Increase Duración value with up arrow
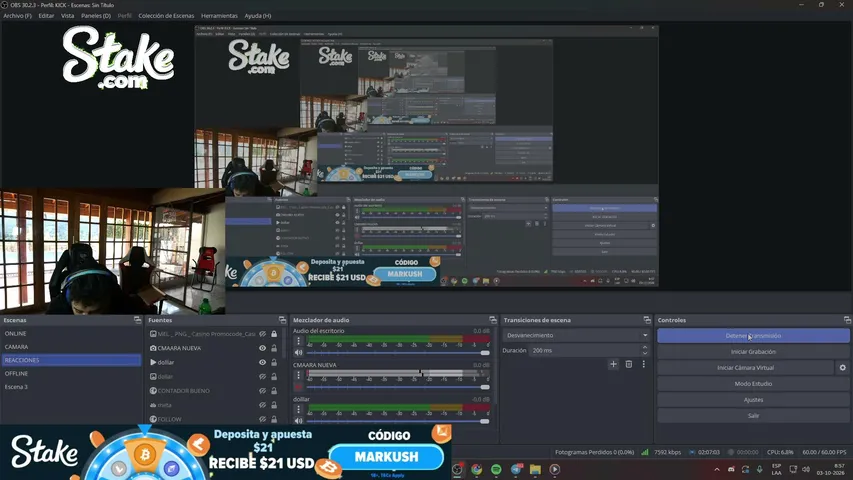 click(645, 347)
